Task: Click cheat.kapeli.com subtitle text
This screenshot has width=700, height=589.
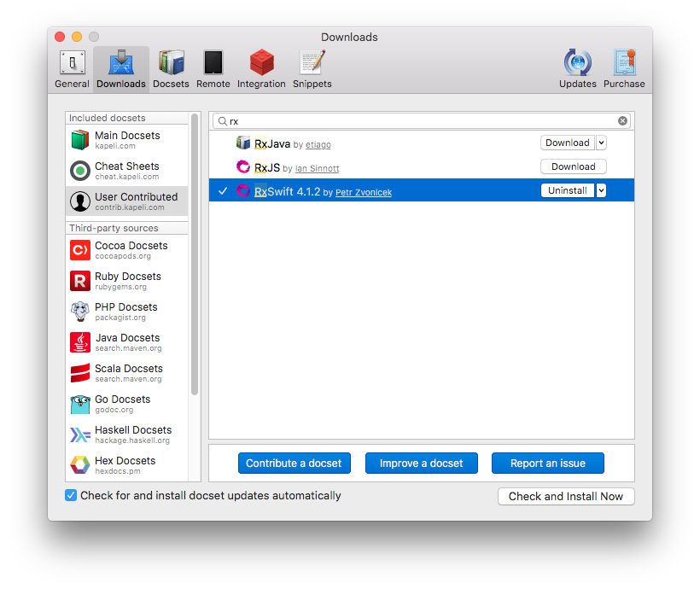Action: pos(127,177)
